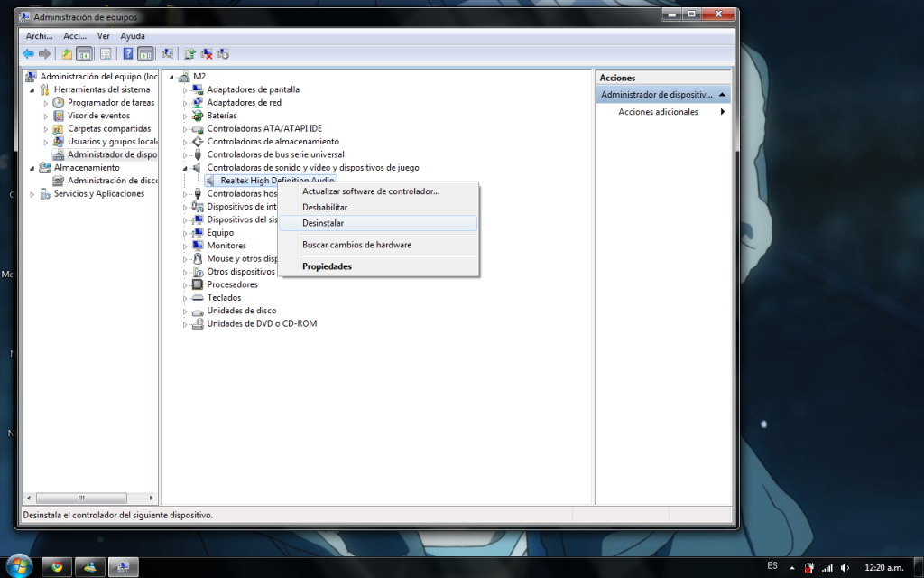Select the Equipo device category
The height and width of the screenshot is (578, 924).
(220, 232)
